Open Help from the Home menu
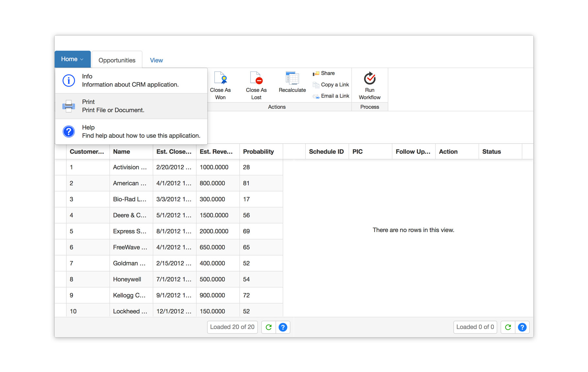Image resolution: width=588 pixels, height=372 pixels. [x=131, y=132]
